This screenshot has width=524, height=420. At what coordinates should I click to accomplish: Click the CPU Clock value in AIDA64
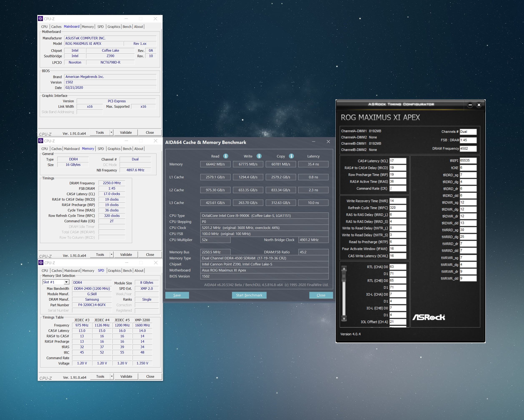pyautogui.click(x=265, y=228)
